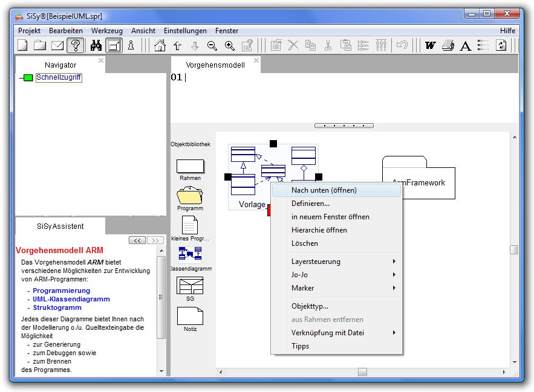Image resolution: width=534 pixels, height=392 pixels.
Task: Click the undo arrow icon
Action: point(402,45)
